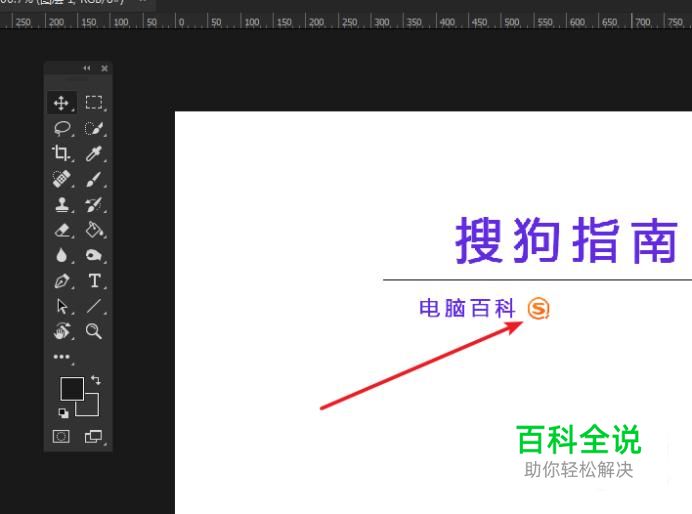Select the Hand/Rotate View tool
Screen dimensions: 692x514
tap(61, 331)
